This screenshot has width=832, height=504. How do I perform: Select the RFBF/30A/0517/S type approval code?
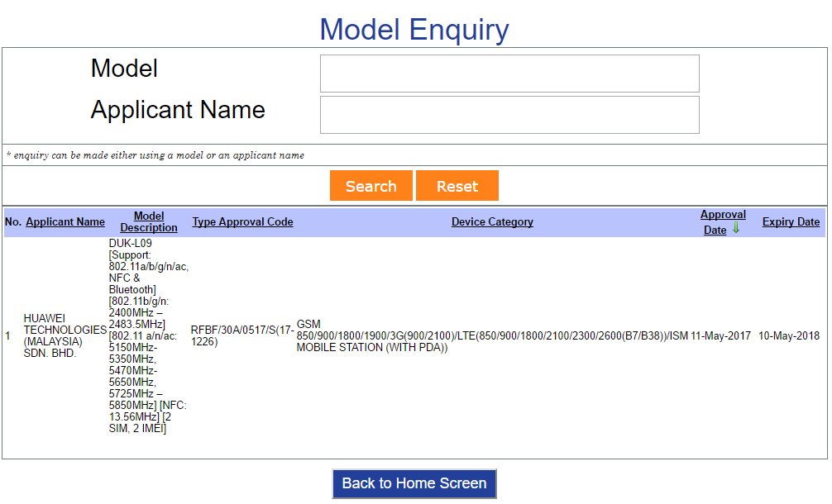[241, 335]
